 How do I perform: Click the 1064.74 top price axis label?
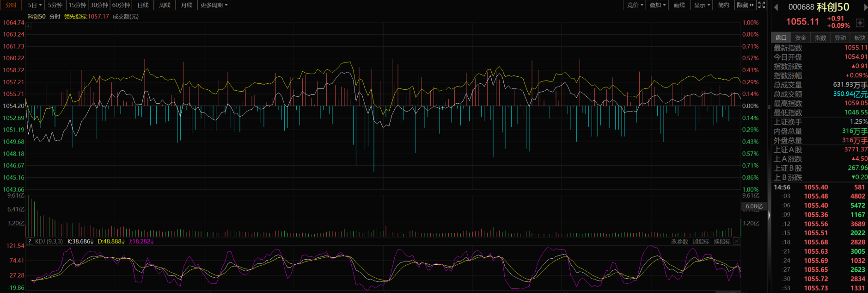(13, 23)
